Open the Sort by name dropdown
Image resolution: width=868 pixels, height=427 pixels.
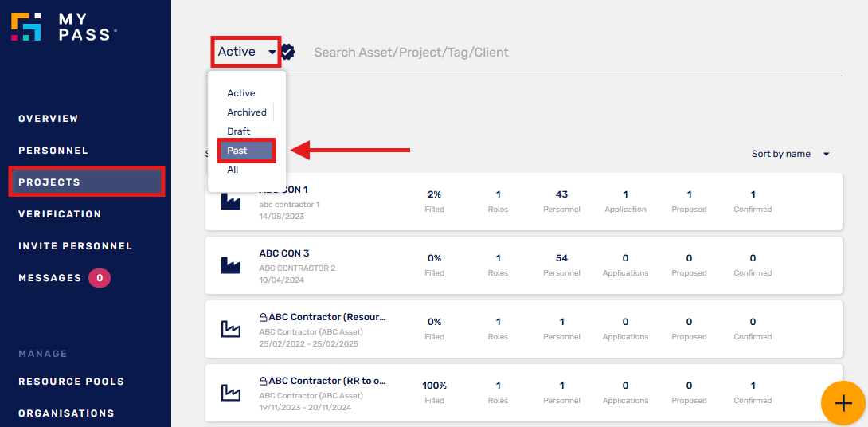coord(790,154)
